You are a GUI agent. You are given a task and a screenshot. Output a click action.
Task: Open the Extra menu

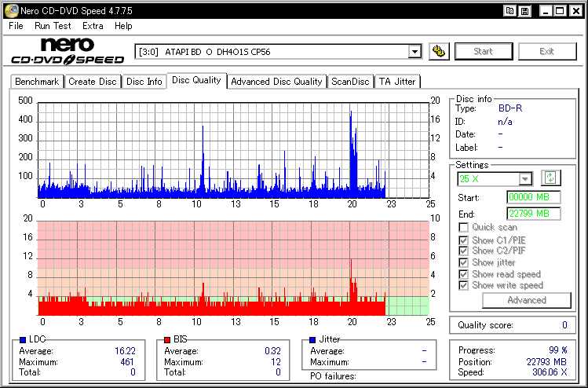(x=93, y=26)
